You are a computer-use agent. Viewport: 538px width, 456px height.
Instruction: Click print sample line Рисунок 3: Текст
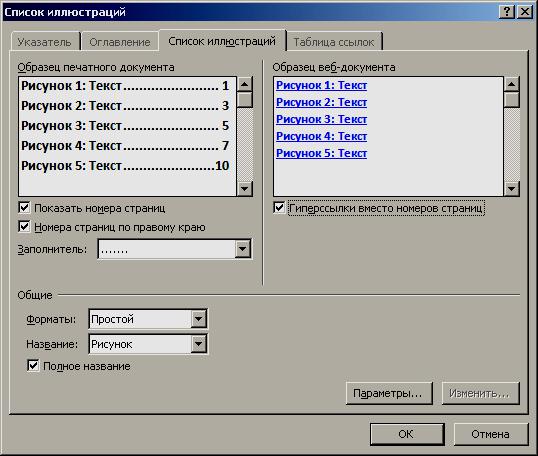coord(125,126)
